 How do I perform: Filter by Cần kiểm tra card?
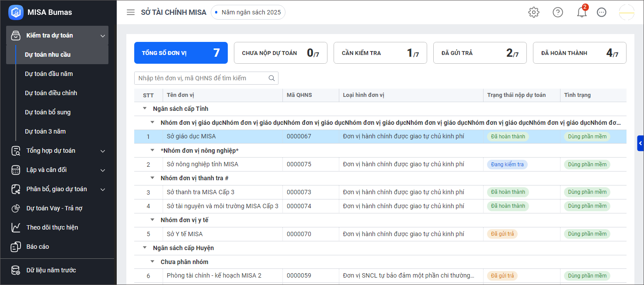click(x=380, y=53)
